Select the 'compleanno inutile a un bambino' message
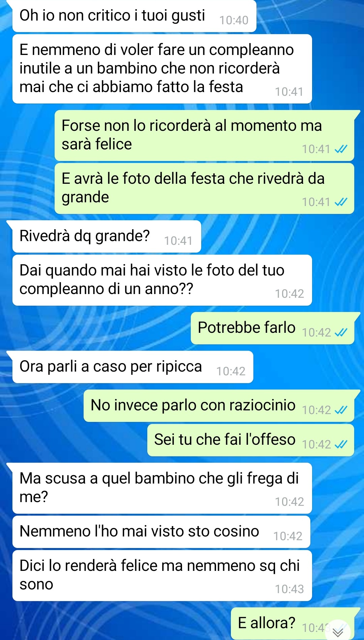The width and height of the screenshot is (364, 640). click(162, 69)
